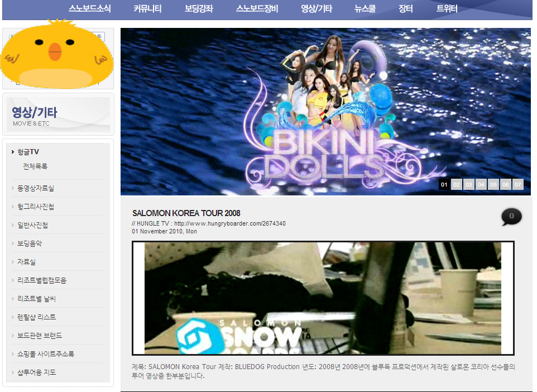Select banner slide 04
The width and height of the screenshot is (537, 392).
[481, 184]
